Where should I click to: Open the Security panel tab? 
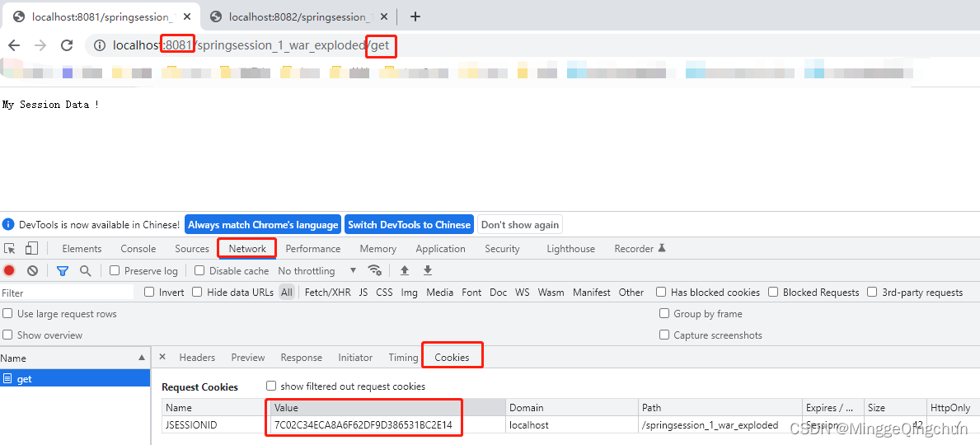[x=502, y=249]
